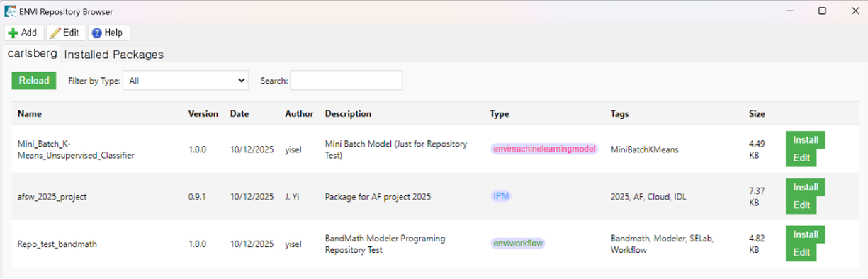Maximize the ENVI Repository Browser window
The height and width of the screenshot is (279, 868).
pyautogui.click(x=822, y=11)
